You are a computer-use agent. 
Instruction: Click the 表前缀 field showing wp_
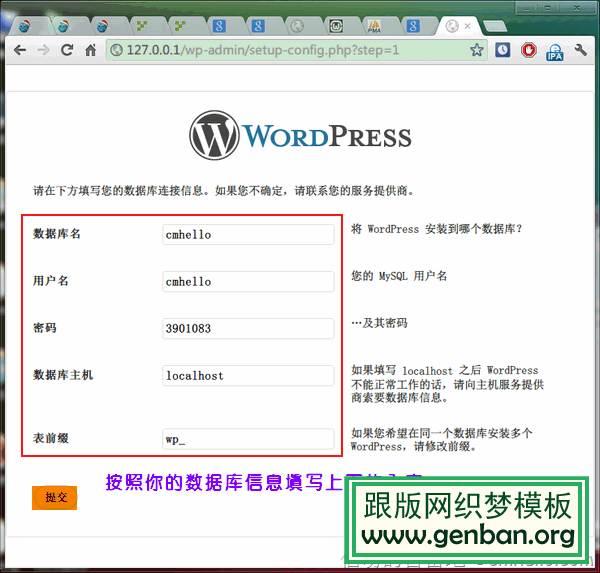(248, 439)
